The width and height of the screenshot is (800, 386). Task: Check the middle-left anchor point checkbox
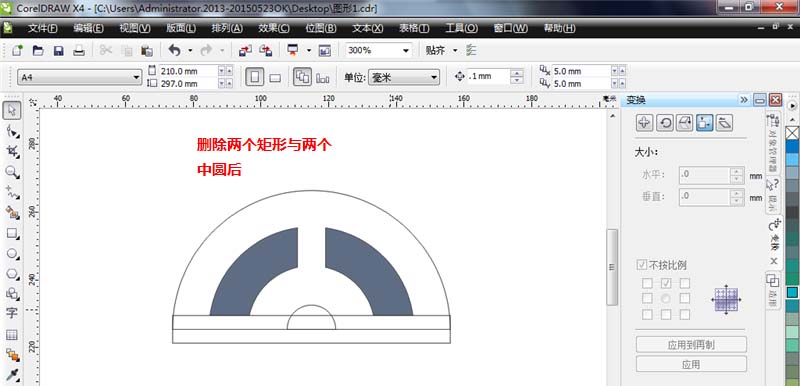pyautogui.click(x=647, y=298)
